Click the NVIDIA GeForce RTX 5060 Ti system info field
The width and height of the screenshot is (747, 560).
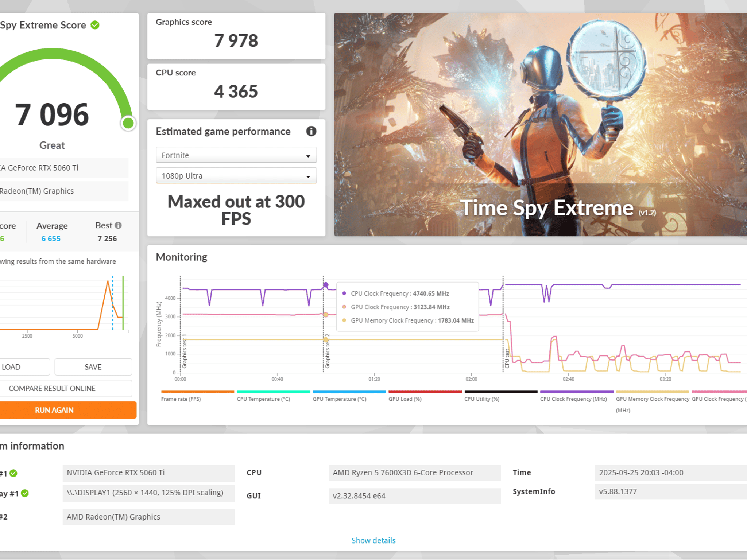pyautogui.click(x=148, y=473)
